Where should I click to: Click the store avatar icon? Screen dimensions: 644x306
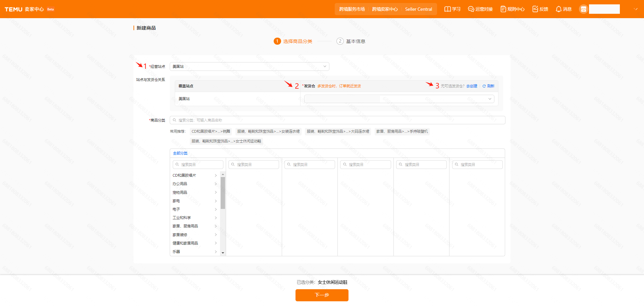(583, 9)
